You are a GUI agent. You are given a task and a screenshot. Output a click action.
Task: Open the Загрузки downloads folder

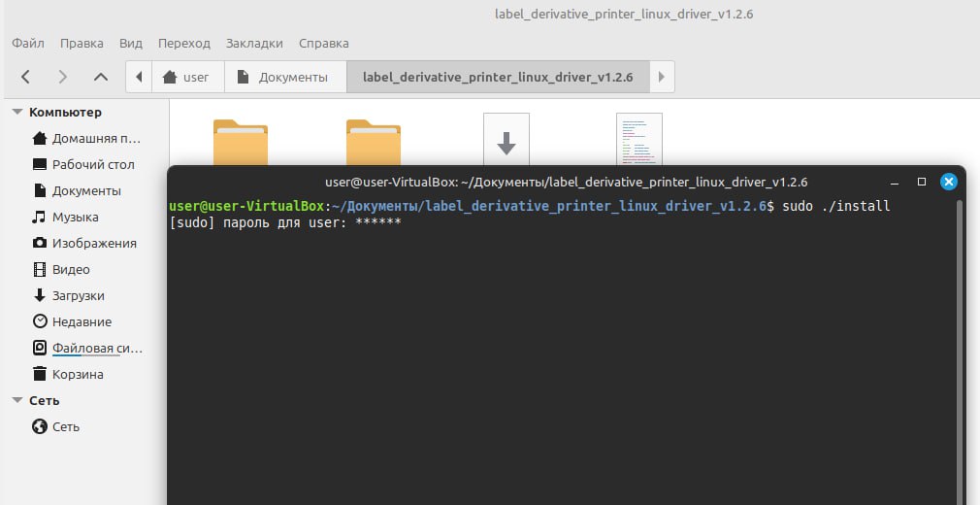[x=78, y=295]
